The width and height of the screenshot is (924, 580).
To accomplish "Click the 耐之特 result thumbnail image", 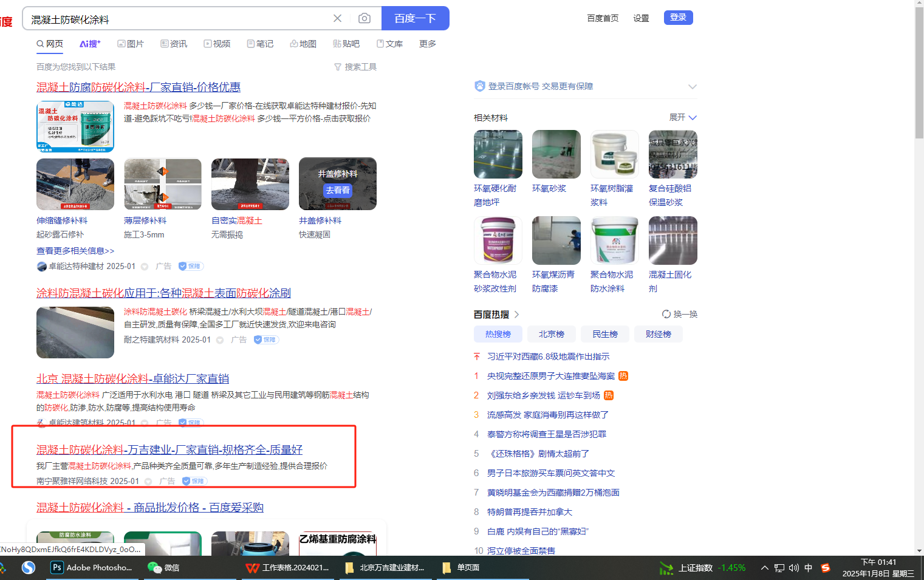I will coord(75,332).
